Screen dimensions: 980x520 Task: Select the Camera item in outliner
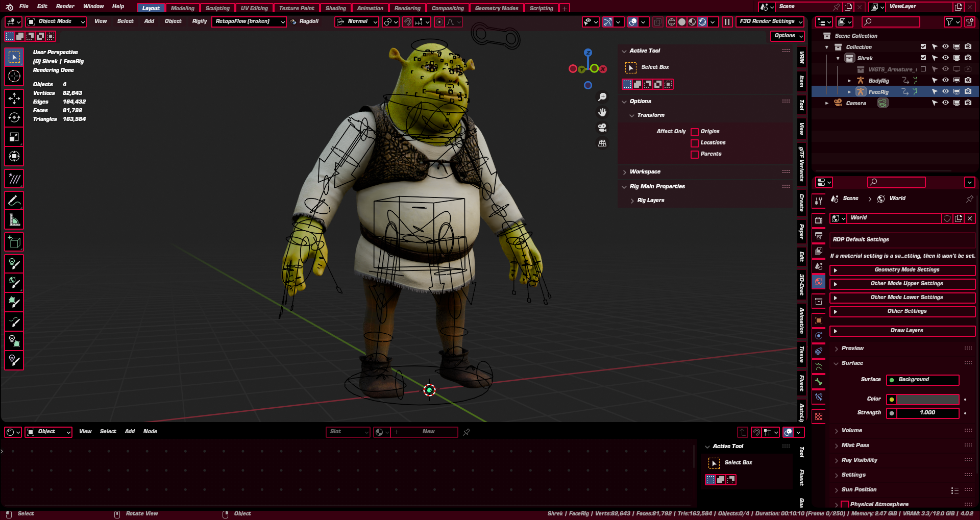point(855,103)
